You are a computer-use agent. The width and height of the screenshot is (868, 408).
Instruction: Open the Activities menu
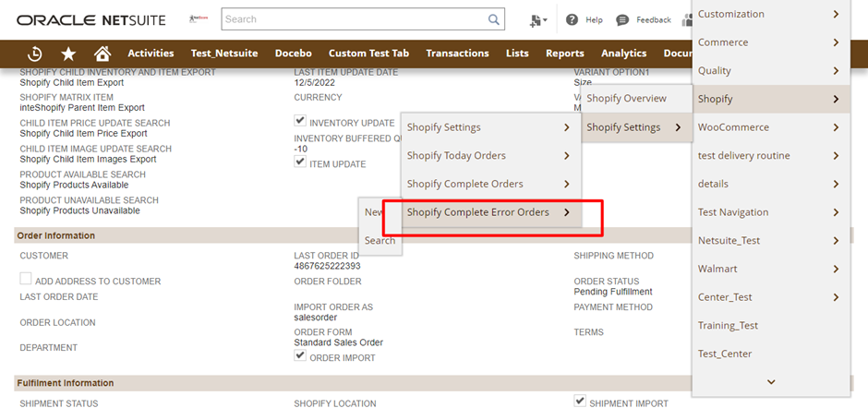point(151,54)
